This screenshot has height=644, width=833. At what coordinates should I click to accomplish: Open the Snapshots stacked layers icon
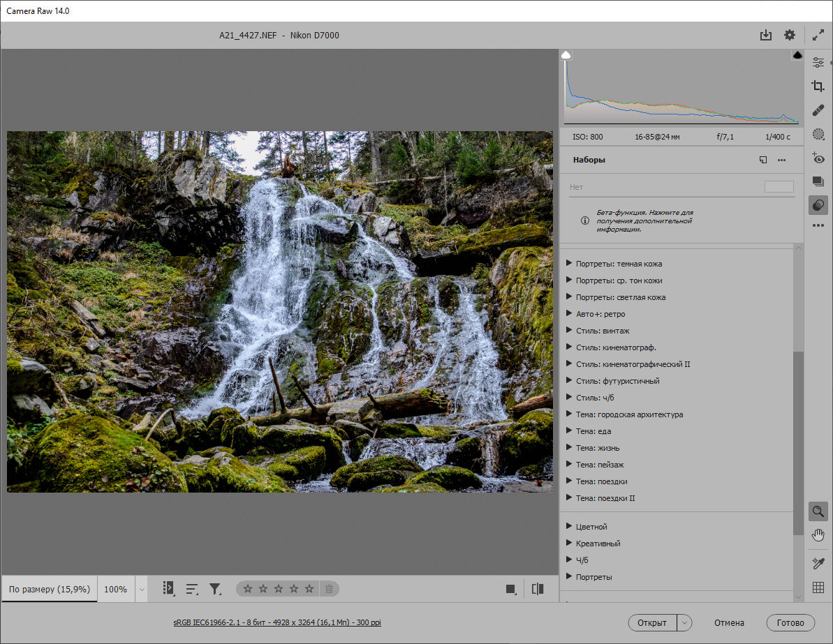[x=818, y=181]
